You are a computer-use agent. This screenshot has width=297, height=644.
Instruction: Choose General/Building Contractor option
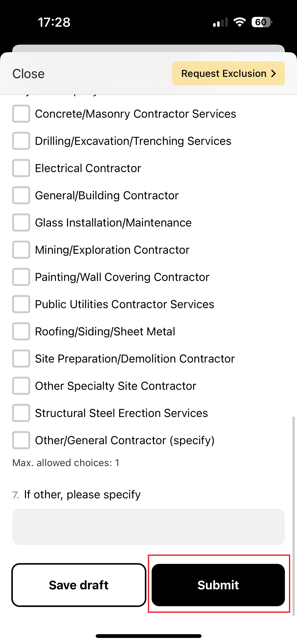point(21,195)
